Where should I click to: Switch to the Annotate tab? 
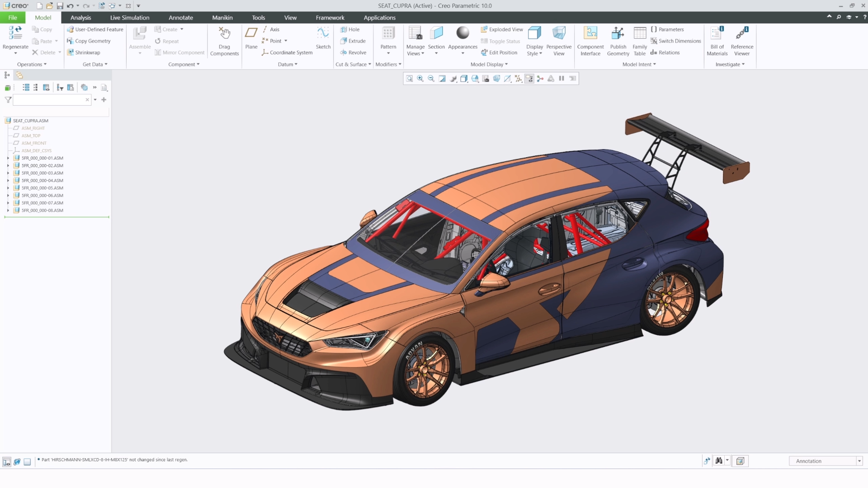point(181,18)
